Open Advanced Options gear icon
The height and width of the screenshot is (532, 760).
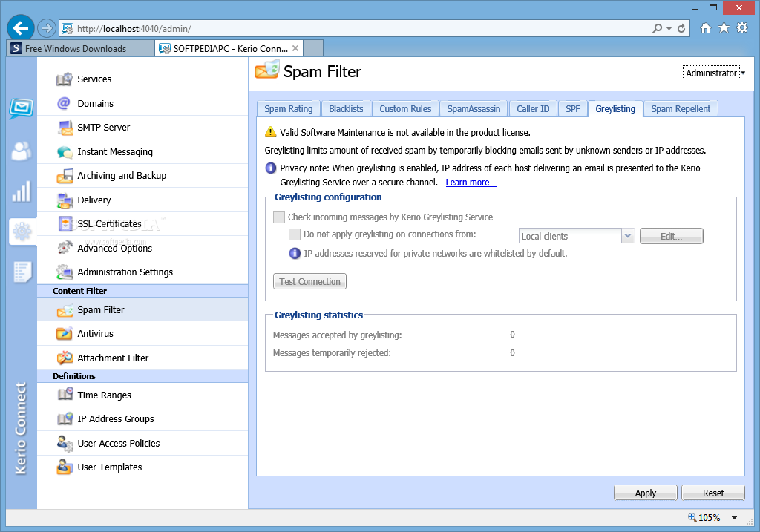tap(65, 248)
